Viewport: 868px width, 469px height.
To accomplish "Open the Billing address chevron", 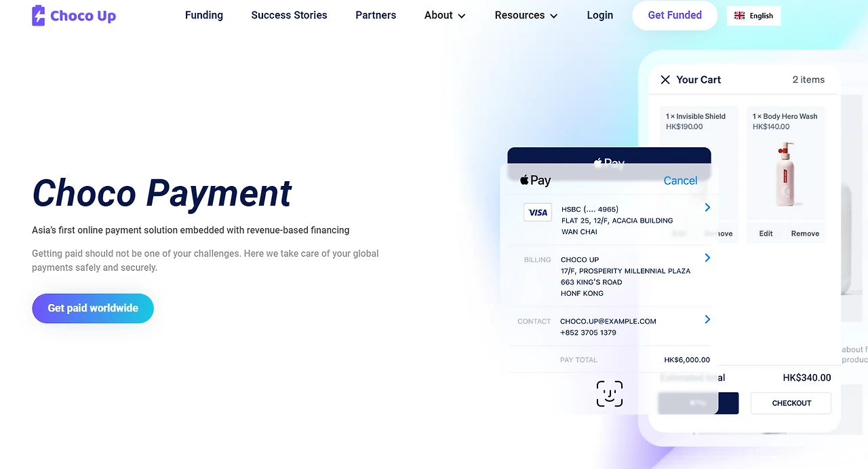I will 707,258.
